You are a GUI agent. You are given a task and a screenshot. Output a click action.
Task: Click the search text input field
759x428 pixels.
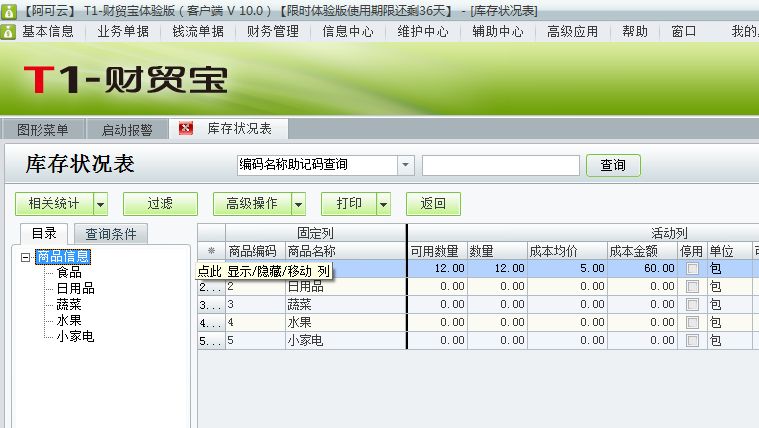[501, 166]
